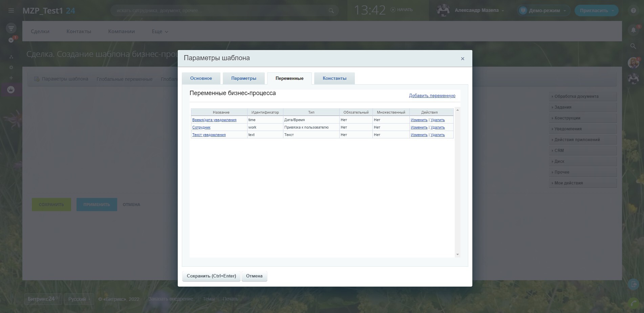Viewport: 644px width, 313px height.
Task: Expand the Мои действия section
Action: tap(583, 183)
